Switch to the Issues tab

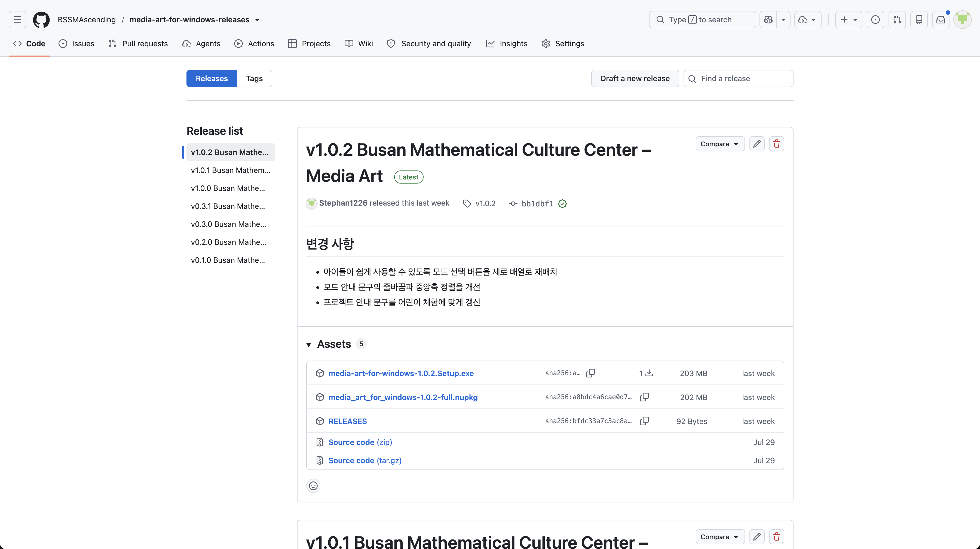[x=76, y=44]
